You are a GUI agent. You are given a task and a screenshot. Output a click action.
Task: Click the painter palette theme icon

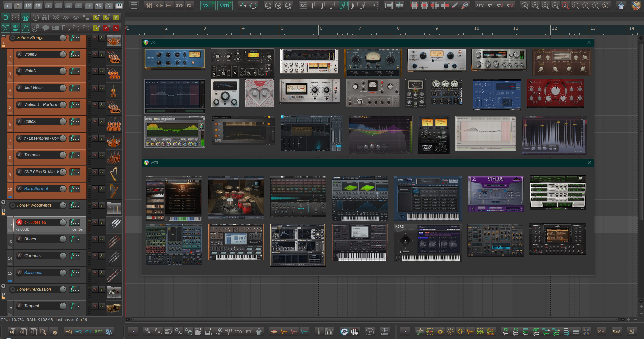coord(636,6)
